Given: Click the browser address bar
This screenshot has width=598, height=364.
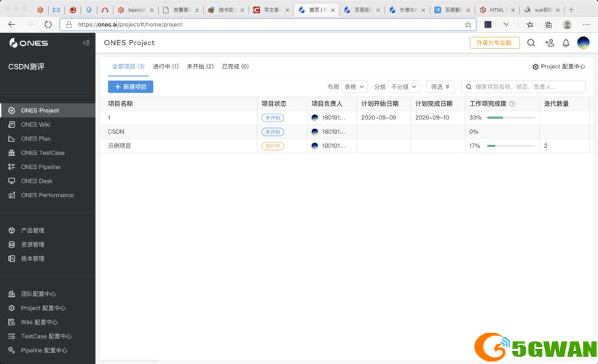Looking at the screenshot, I should pyautogui.click(x=268, y=25).
